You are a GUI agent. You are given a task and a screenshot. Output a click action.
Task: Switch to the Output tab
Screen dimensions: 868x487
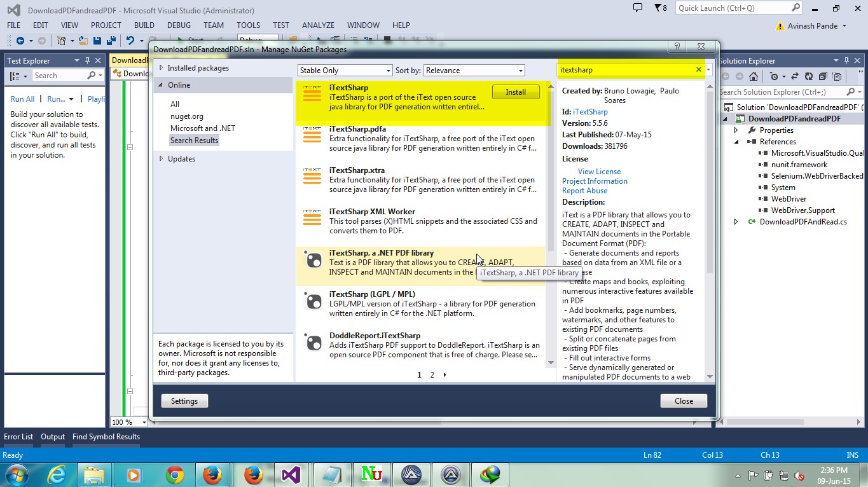pos(53,437)
